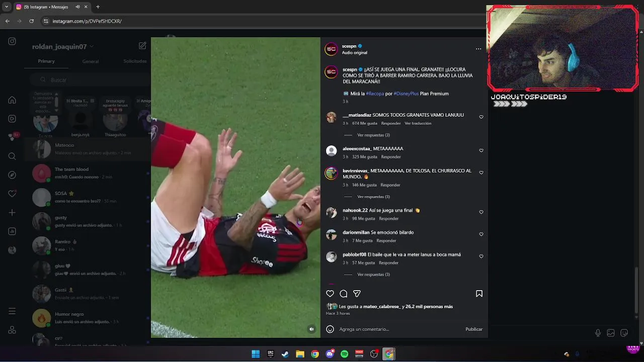Click the Publicar comment button
Image resolution: width=644 pixels, height=362 pixels.
(x=474, y=329)
